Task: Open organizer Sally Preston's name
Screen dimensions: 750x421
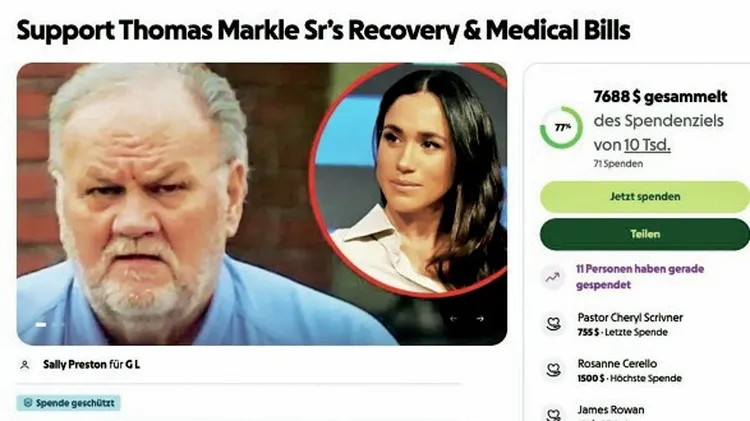Action: (x=75, y=365)
